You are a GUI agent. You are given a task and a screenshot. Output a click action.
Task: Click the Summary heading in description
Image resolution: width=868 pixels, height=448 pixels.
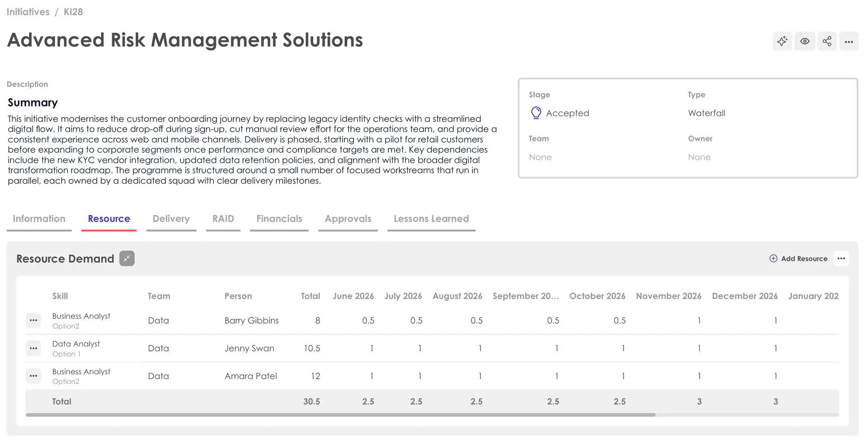click(33, 103)
